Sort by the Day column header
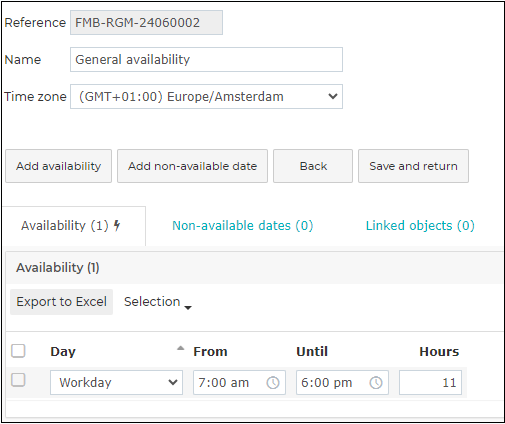The image size is (505, 424). [x=63, y=352]
